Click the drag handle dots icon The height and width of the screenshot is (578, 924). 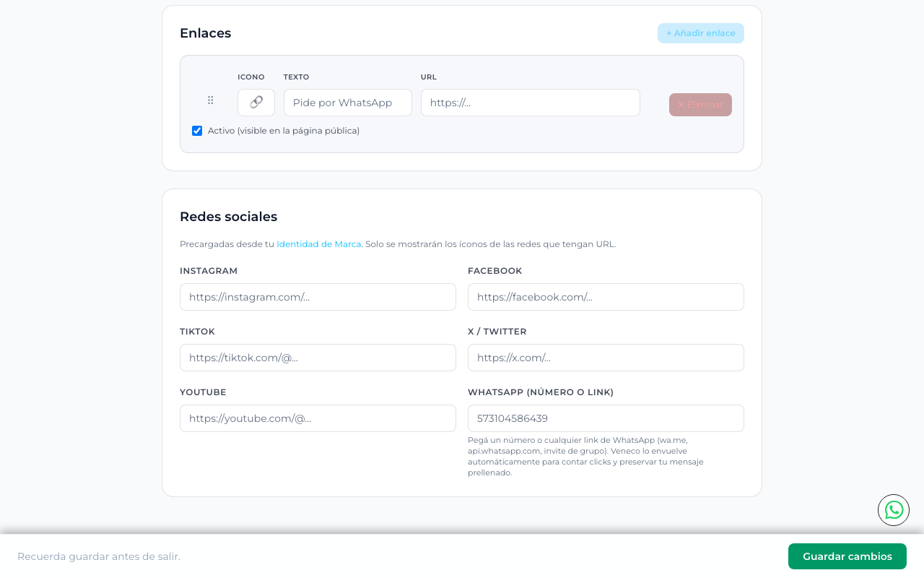tap(211, 100)
